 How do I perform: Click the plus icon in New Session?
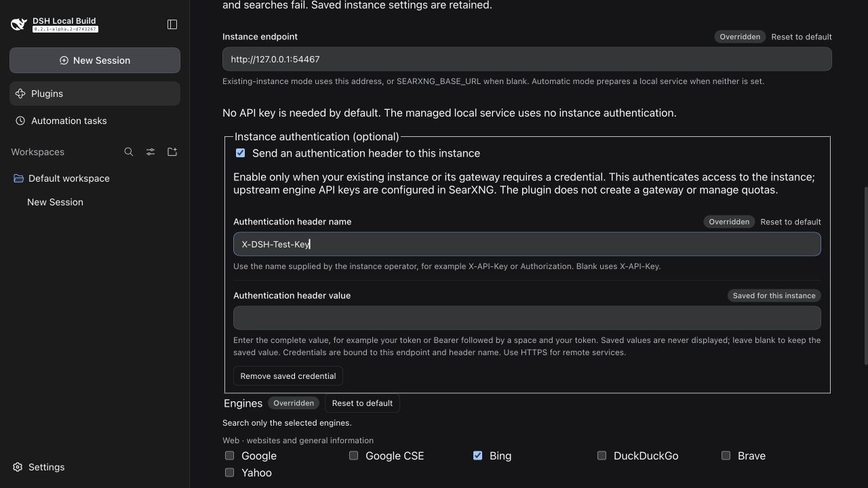pos(64,60)
